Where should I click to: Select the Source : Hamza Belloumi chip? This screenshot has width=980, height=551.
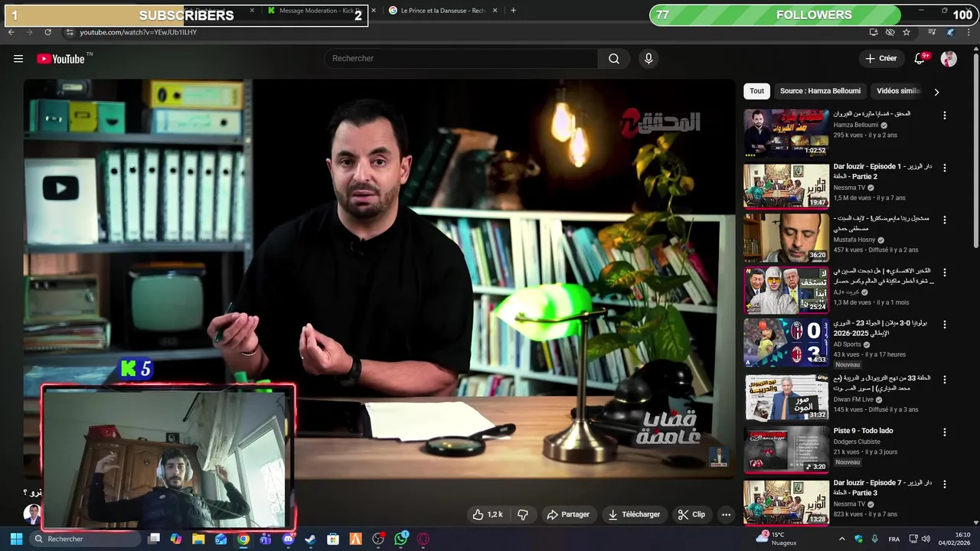coord(820,91)
